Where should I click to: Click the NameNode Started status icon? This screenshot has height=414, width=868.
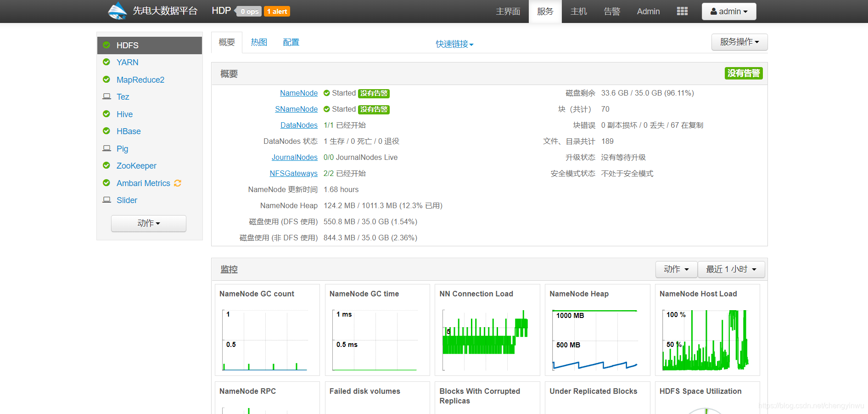click(327, 93)
